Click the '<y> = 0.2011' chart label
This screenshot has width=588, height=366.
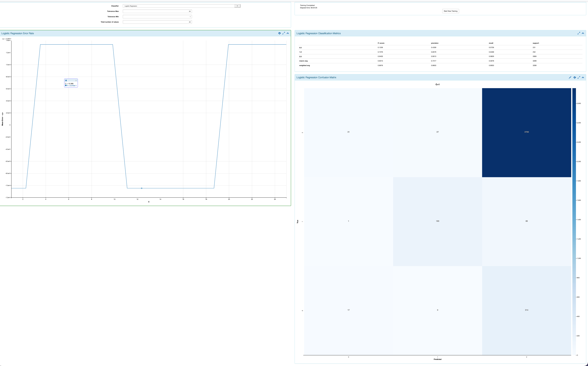(7, 39)
